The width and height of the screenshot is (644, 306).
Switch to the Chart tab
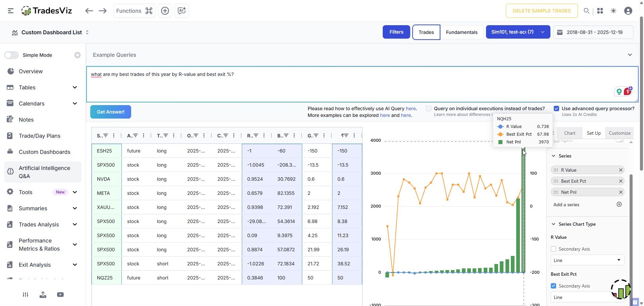(570, 133)
